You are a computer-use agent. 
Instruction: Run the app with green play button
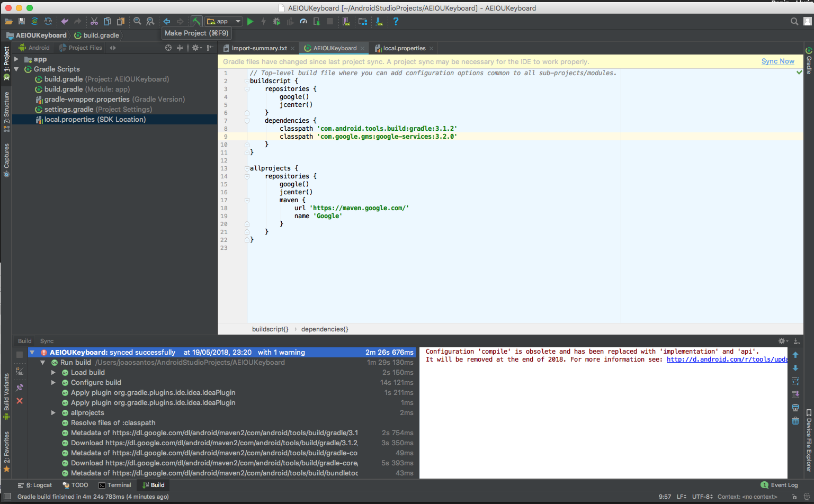251,21
